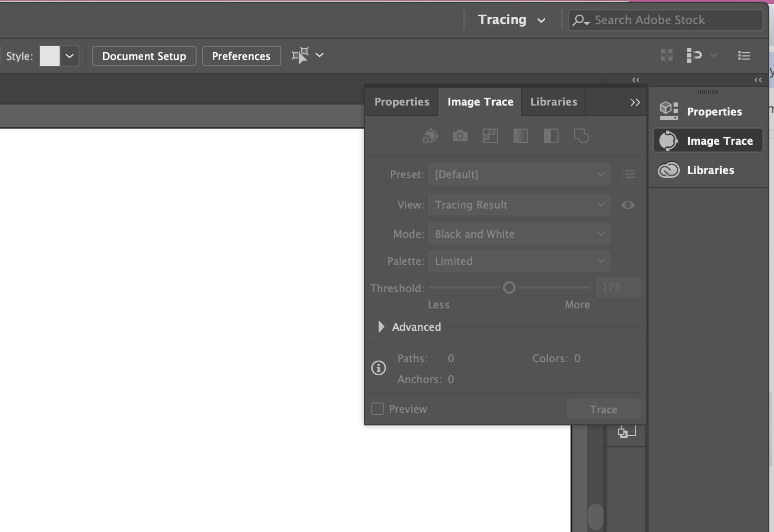
Task: Open the Preferences button
Action: [x=241, y=56]
